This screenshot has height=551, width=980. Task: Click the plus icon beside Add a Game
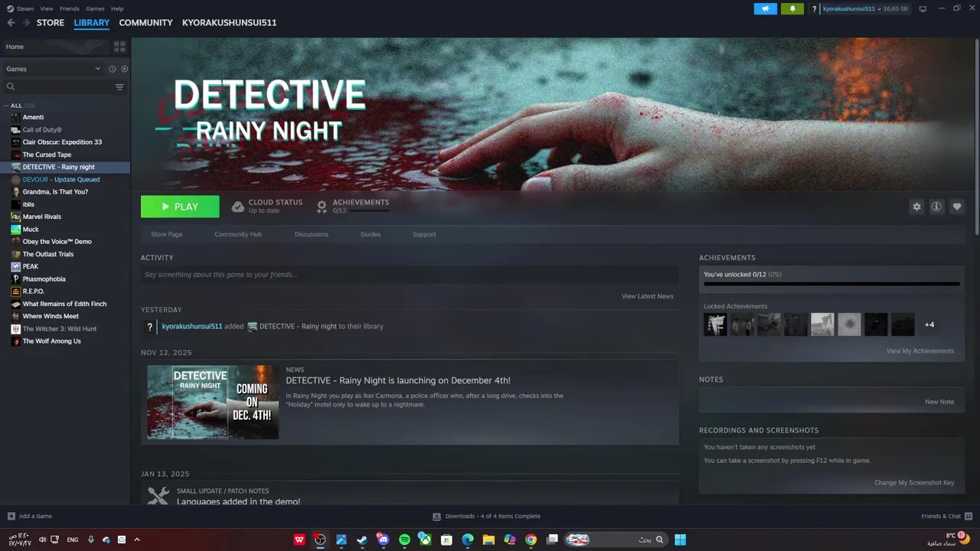(11, 516)
